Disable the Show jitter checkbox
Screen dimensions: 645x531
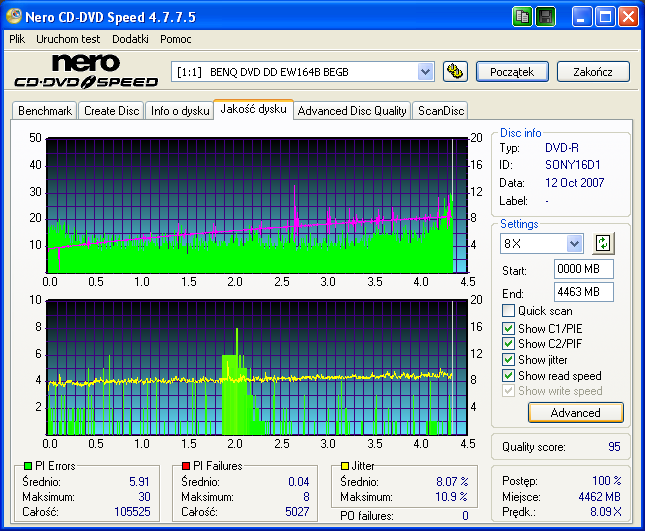click(x=508, y=359)
